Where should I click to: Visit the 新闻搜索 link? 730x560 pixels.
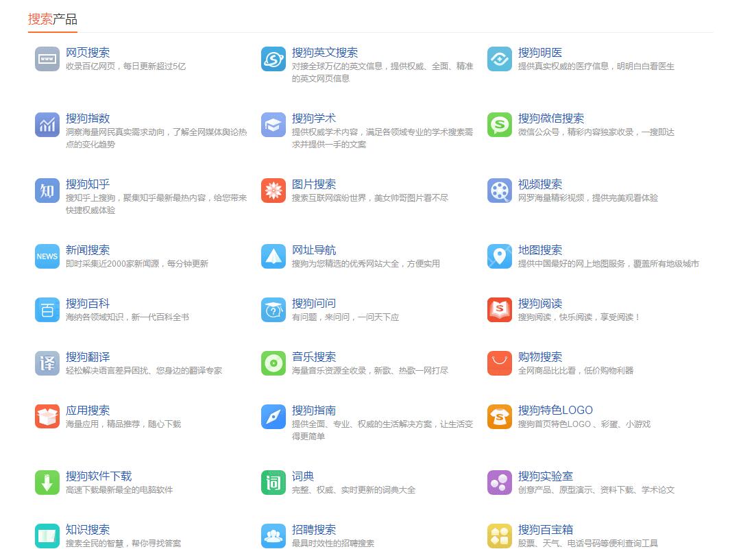(88, 250)
